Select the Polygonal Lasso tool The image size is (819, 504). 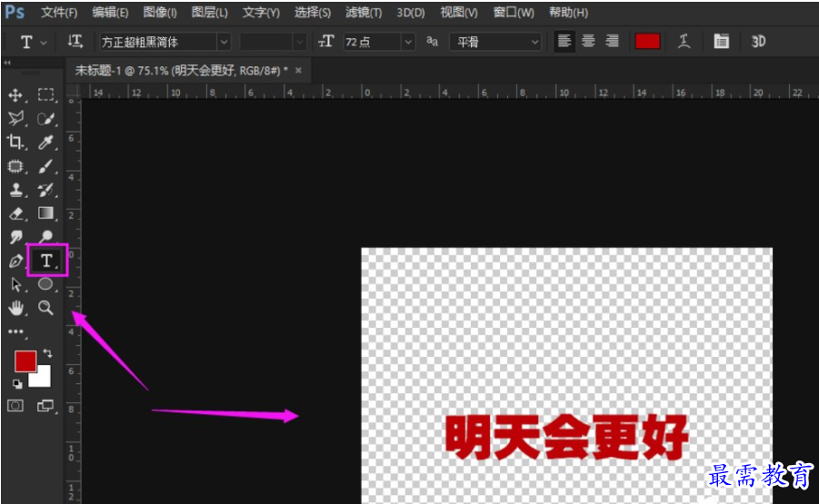click(x=15, y=118)
